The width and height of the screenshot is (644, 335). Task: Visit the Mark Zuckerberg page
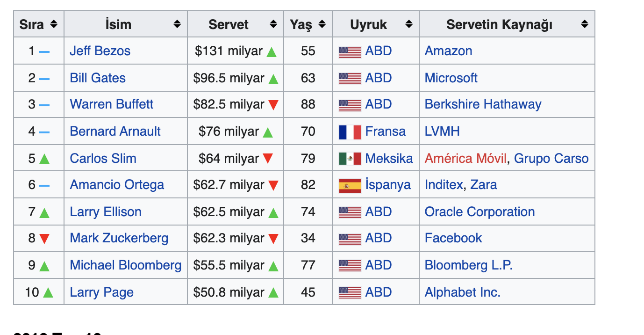(x=119, y=238)
